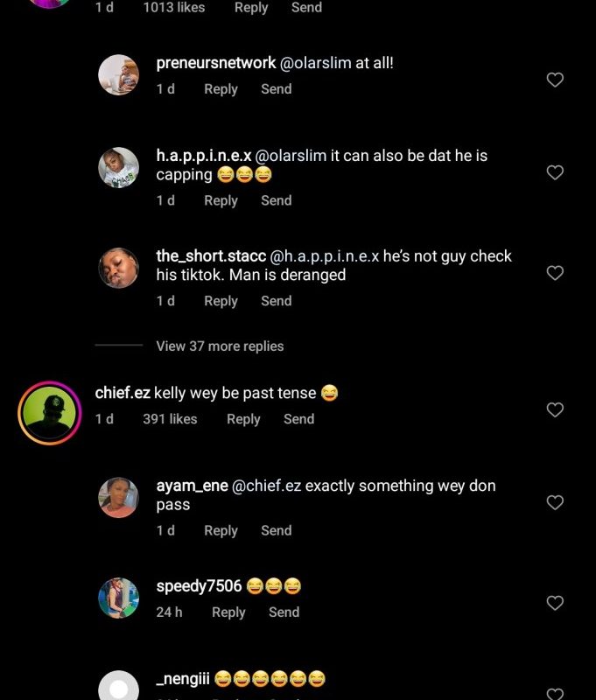Reply to ayam_ene's comment
The height and width of the screenshot is (700, 596).
(221, 530)
